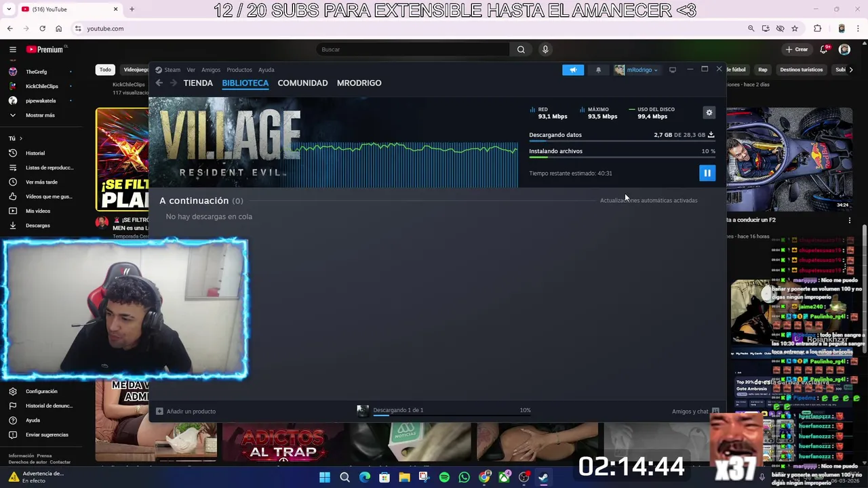Click Actualizaciones automáticas activadas text
The width and height of the screenshot is (868, 488).
tap(648, 201)
